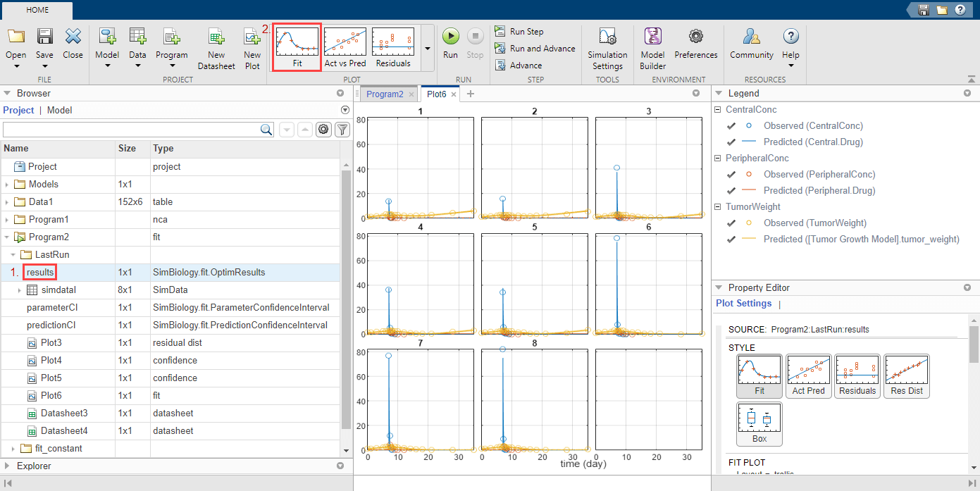Hide Predicted (Peripheral.Drug) line
Image resolution: width=980 pixels, height=491 pixels.
(x=731, y=191)
